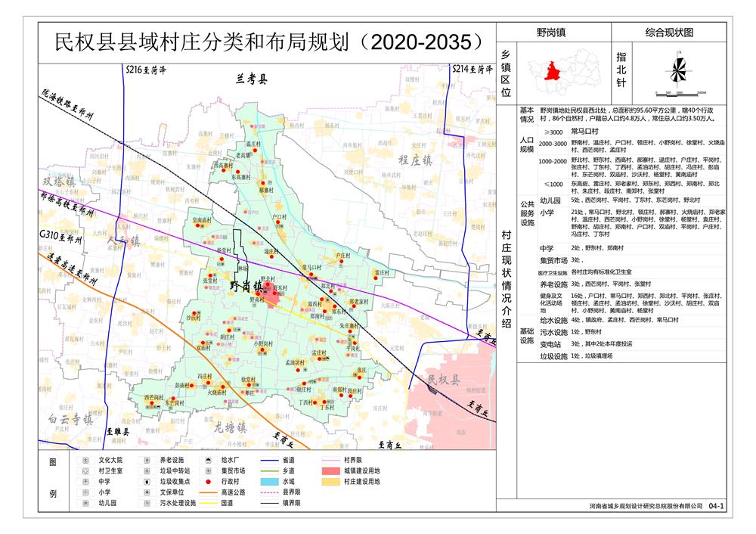
Task: Click the 垃圾中转站 legend icon
Action: point(147,470)
